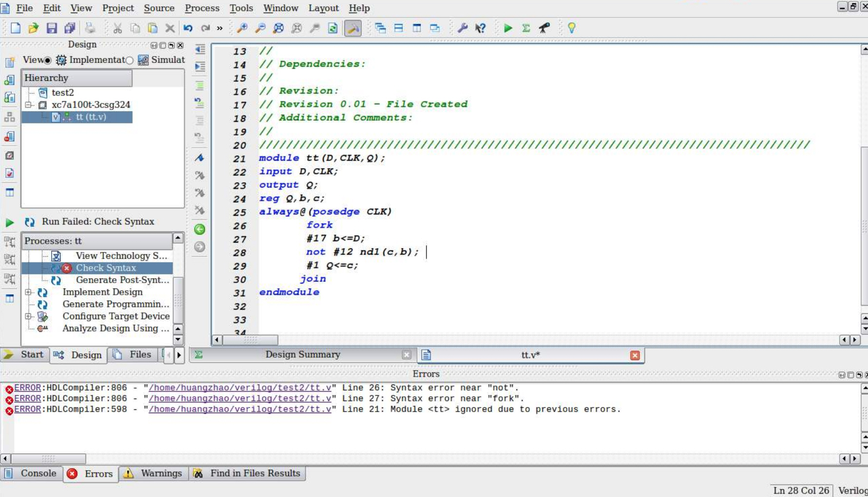Switch to the Files panel tab
The width and height of the screenshot is (868, 497).
pos(133,355)
